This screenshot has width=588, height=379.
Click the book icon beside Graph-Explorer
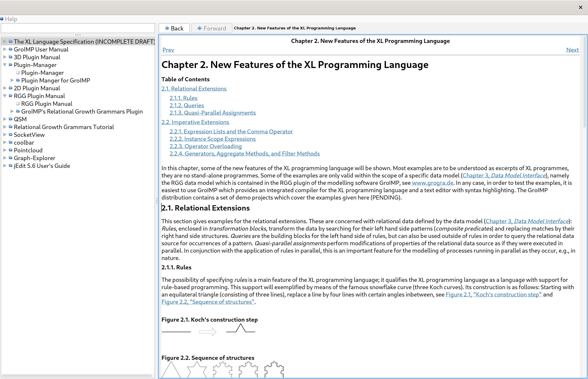[10, 158]
